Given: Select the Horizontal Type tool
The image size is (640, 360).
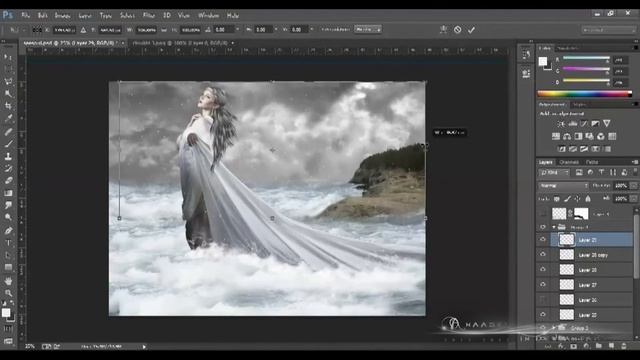Looking at the screenshot, I should tap(8, 243).
